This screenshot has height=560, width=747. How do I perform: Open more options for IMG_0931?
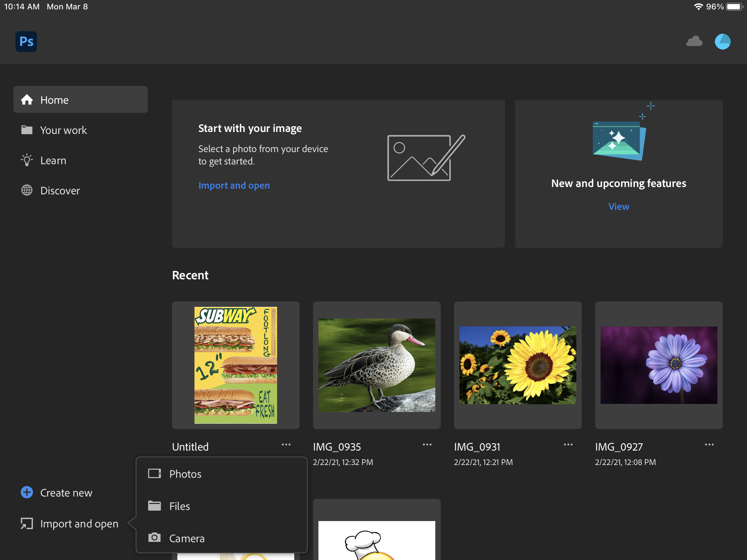click(x=568, y=445)
